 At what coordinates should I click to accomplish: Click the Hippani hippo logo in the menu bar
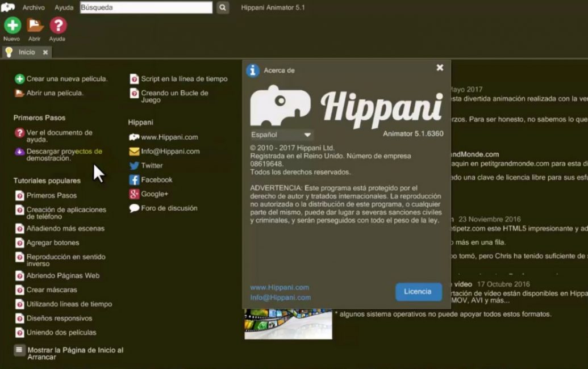(x=8, y=7)
